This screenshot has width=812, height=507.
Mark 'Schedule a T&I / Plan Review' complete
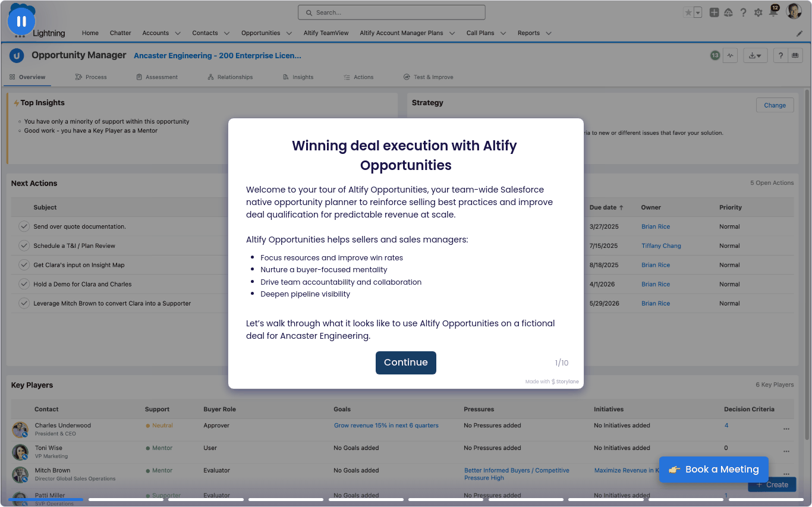[x=24, y=245]
